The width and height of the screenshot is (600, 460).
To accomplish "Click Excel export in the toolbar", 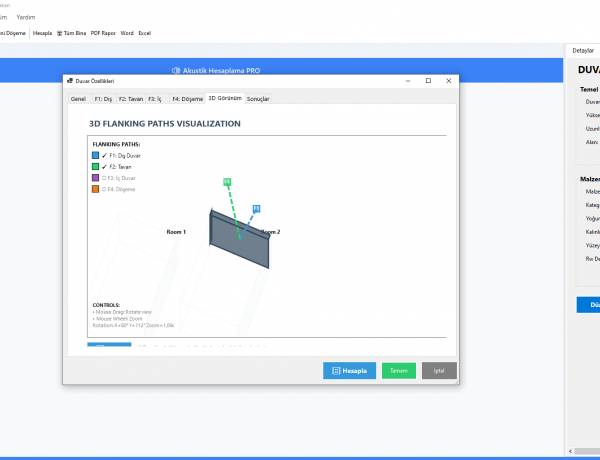I will pos(145,33).
